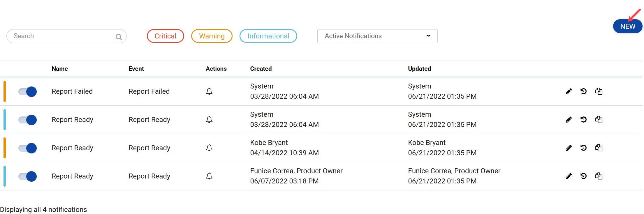Open history for the Report Failed notification
This screenshot has height=214, width=644.
point(583,91)
